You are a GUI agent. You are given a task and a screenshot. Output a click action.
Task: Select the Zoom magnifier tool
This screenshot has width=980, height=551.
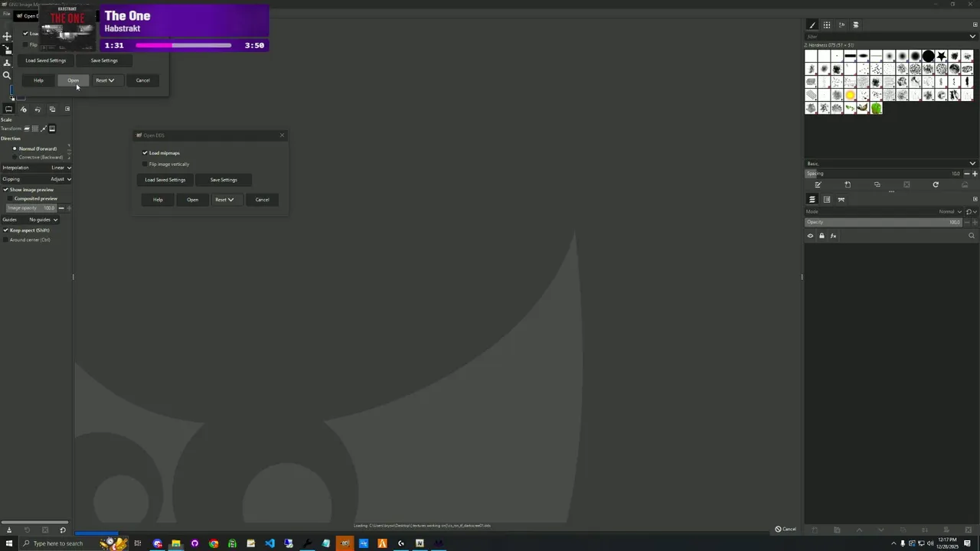coord(8,76)
